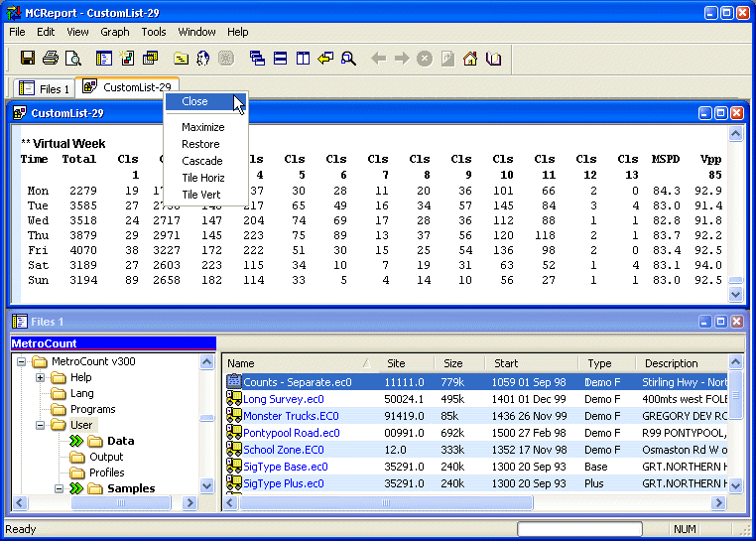Sort file list by Start column
Image resolution: width=756 pixels, height=541 pixels.
click(x=531, y=363)
